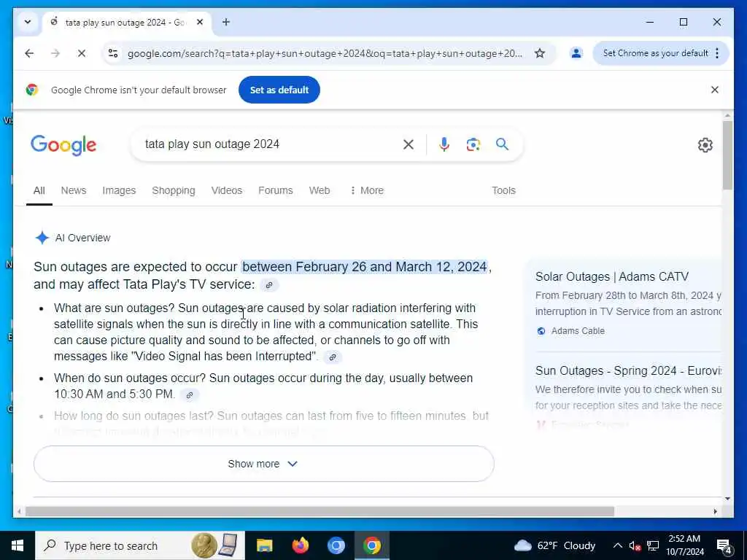
Task: Click the Chrome address bar URL
Action: pos(325,53)
